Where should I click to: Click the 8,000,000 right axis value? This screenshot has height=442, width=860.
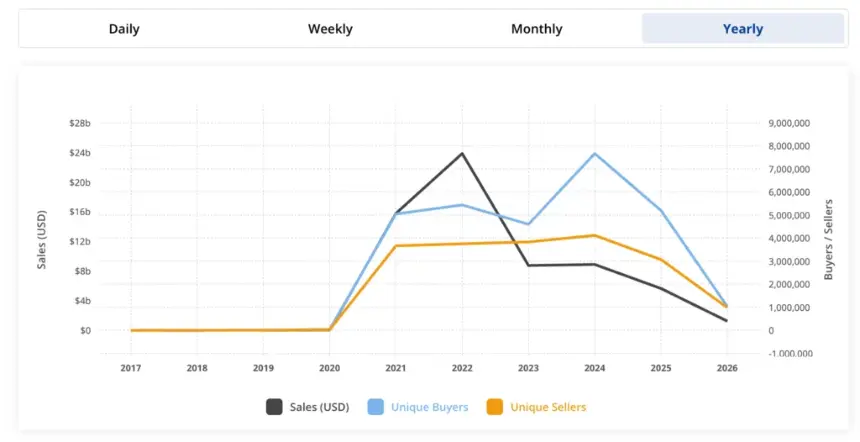click(789, 146)
